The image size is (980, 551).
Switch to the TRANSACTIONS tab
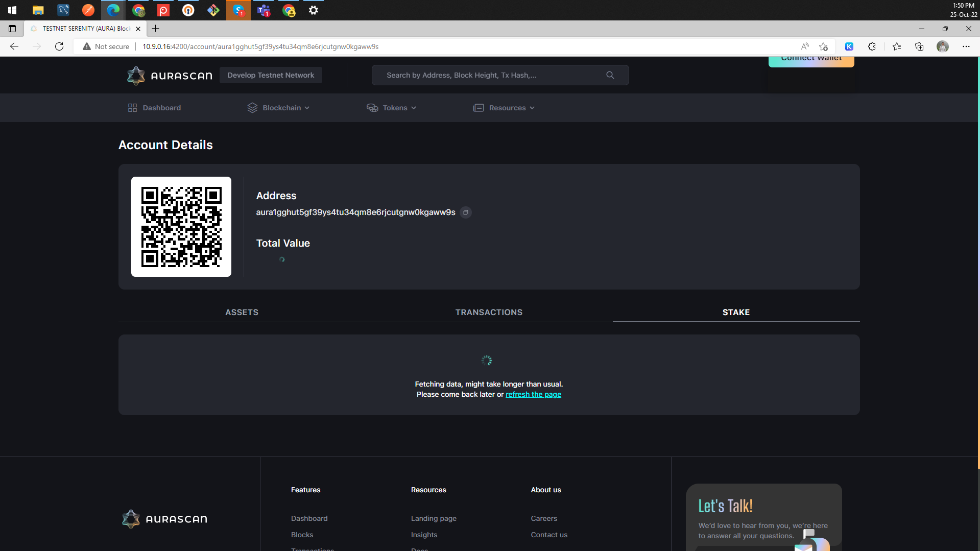click(488, 312)
